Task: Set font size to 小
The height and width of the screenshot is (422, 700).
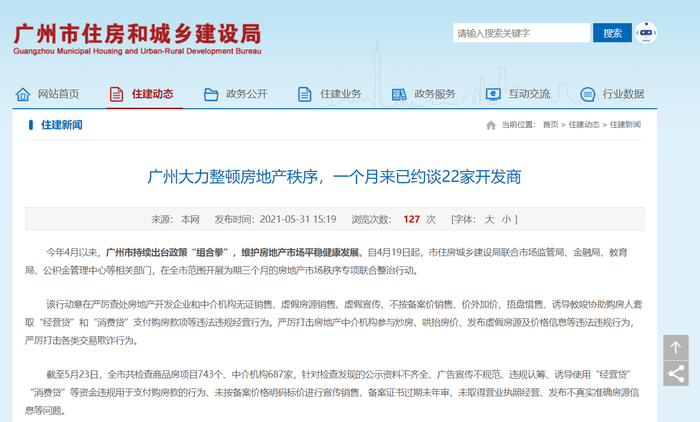Action: point(506,219)
